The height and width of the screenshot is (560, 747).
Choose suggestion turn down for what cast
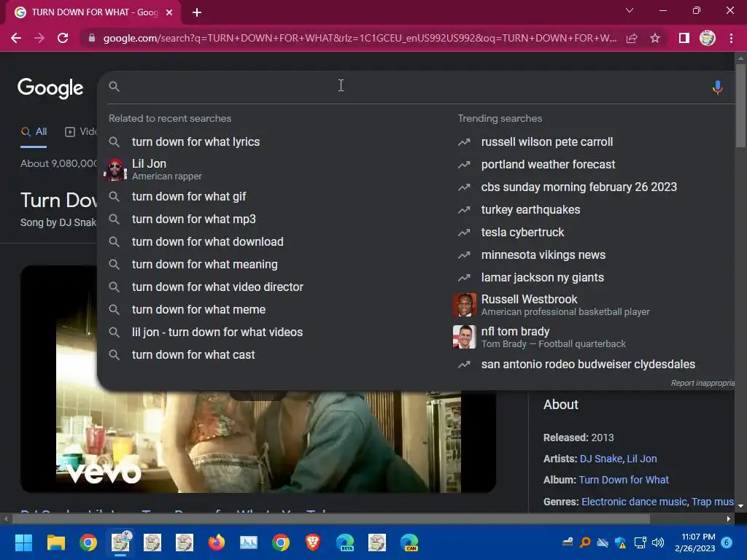[x=193, y=355]
